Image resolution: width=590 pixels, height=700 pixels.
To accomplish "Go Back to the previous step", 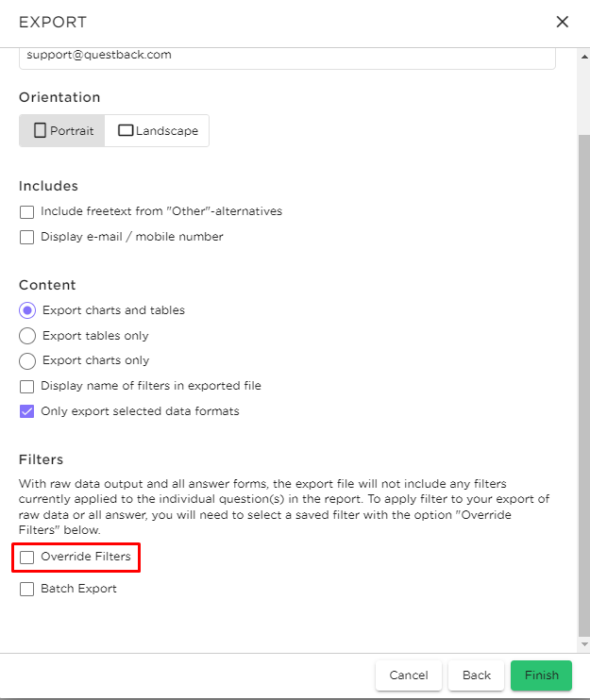I will click(477, 675).
